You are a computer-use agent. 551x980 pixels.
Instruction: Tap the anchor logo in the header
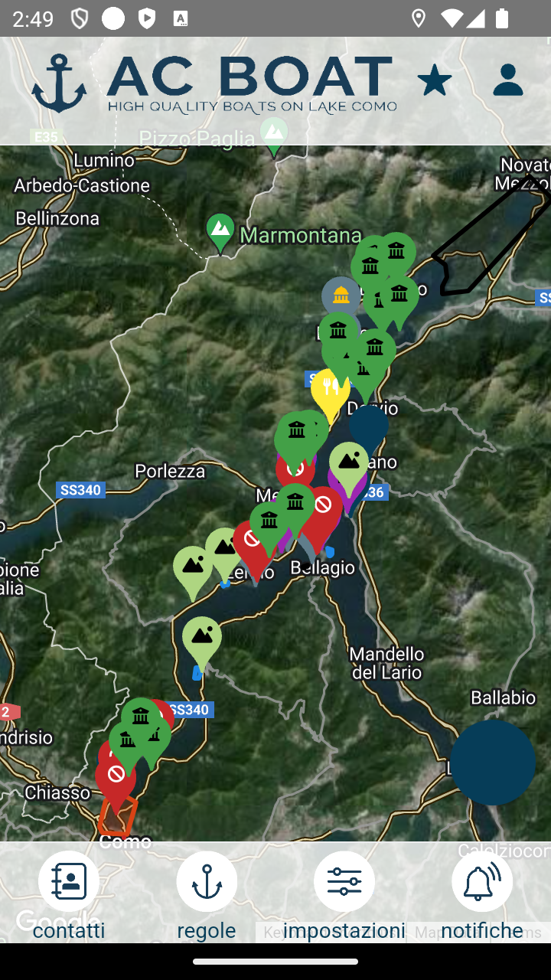click(x=59, y=83)
